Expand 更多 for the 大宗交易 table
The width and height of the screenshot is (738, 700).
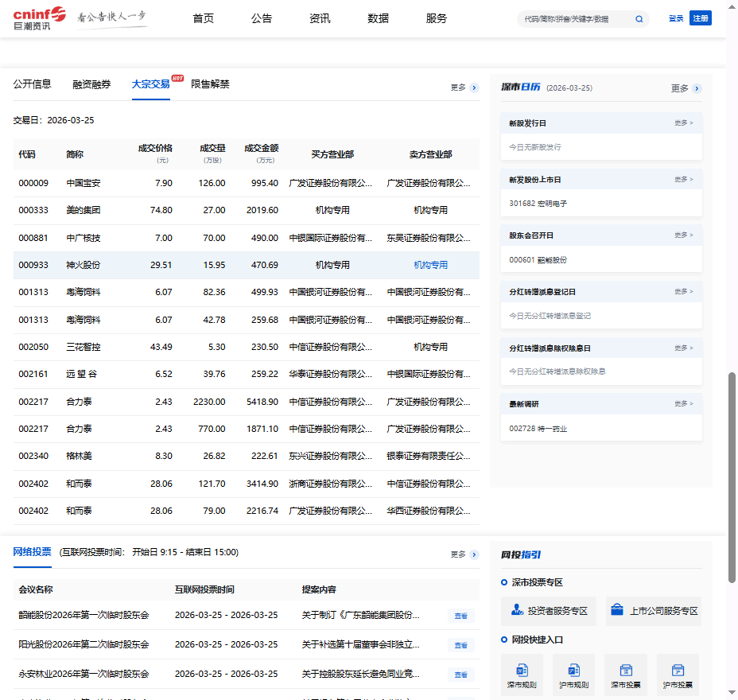pos(474,87)
